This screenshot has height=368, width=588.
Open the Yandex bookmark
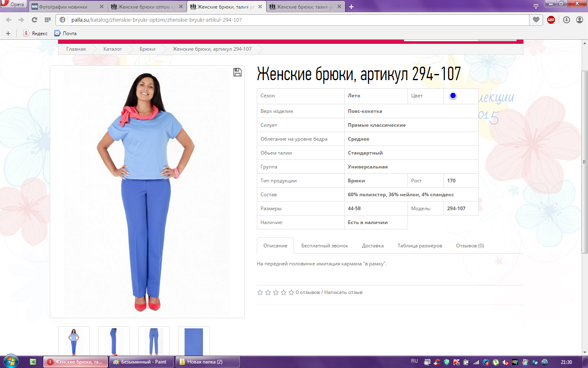click(36, 34)
